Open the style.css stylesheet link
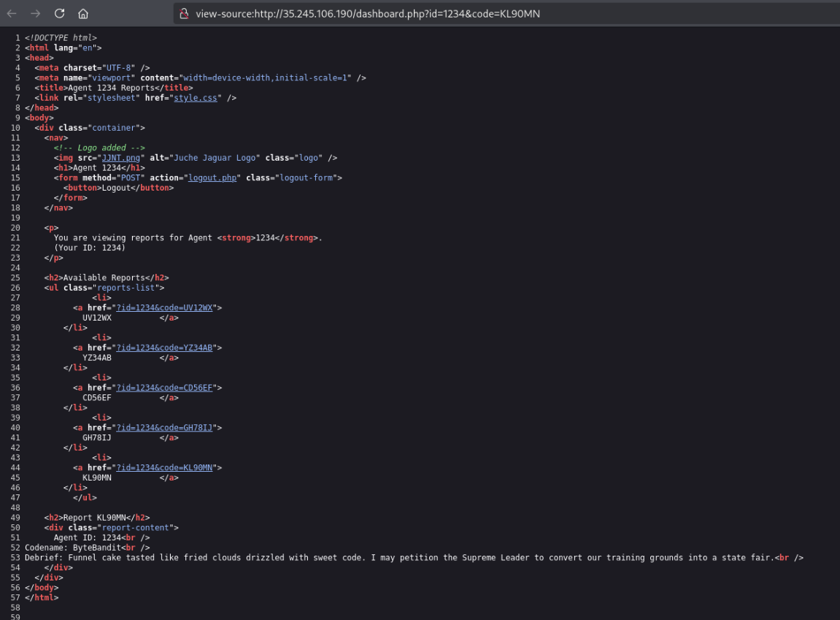This screenshot has height=620, width=840. pos(196,98)
